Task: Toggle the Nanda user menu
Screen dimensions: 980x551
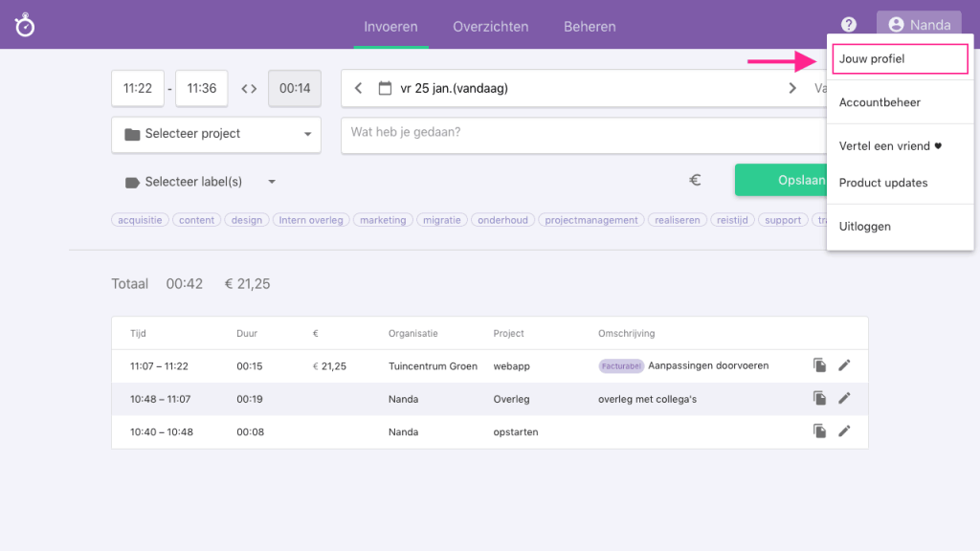Action: [x=920, y=26]
